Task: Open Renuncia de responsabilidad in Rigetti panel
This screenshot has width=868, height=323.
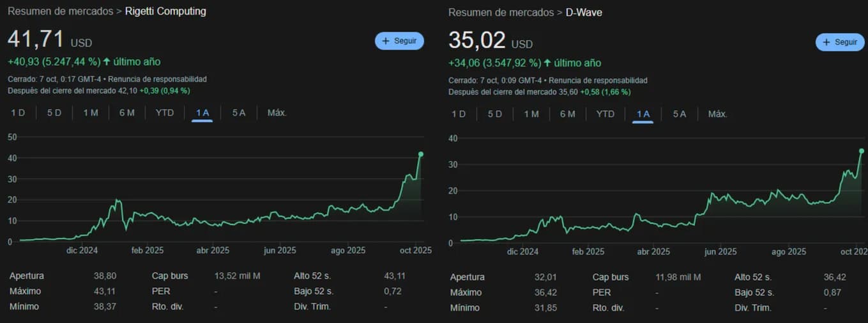Action: pos(157,79)
